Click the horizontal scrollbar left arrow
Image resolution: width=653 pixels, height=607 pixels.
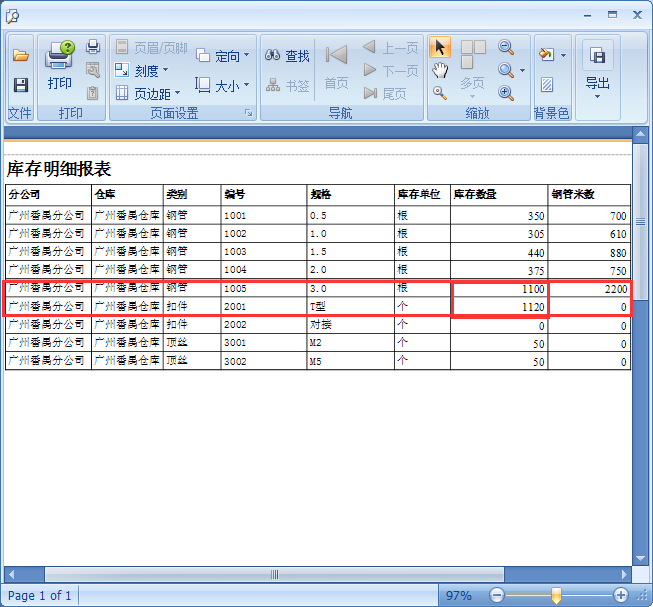pos(12,575)
